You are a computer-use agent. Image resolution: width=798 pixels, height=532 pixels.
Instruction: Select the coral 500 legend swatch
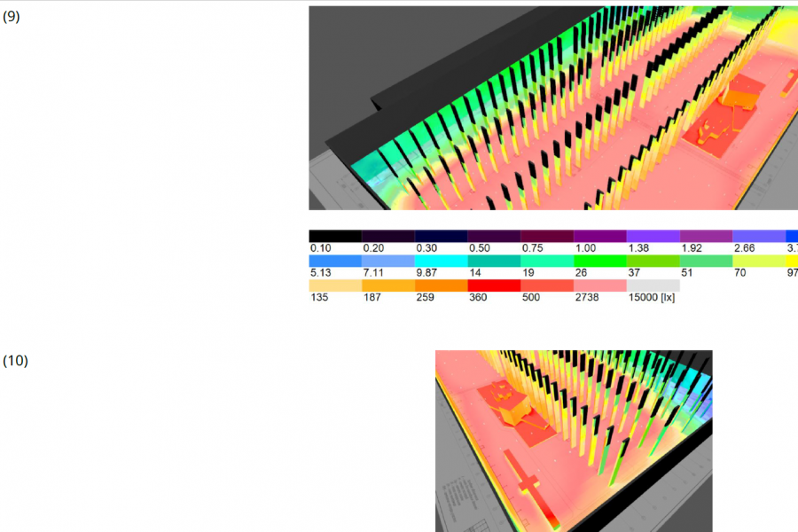pyautogui.click(x=547, y=286)
